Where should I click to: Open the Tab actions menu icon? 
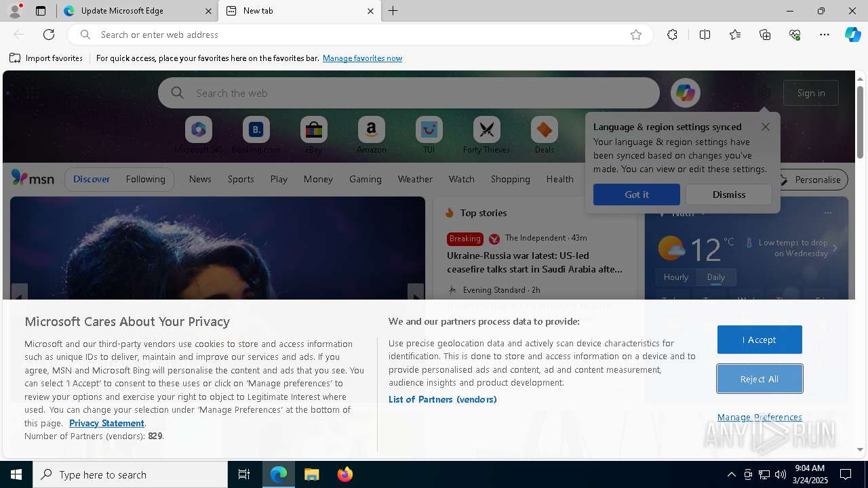click(x=41, y=11)
